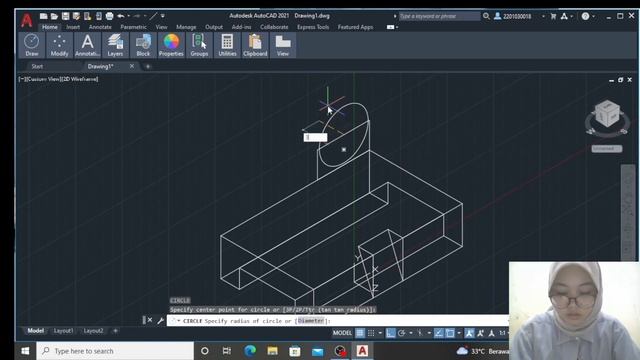This screenshot has height=360, width=640.
Task: Open the signed-in account 2201030018 menu
Action: coord(517,16)
